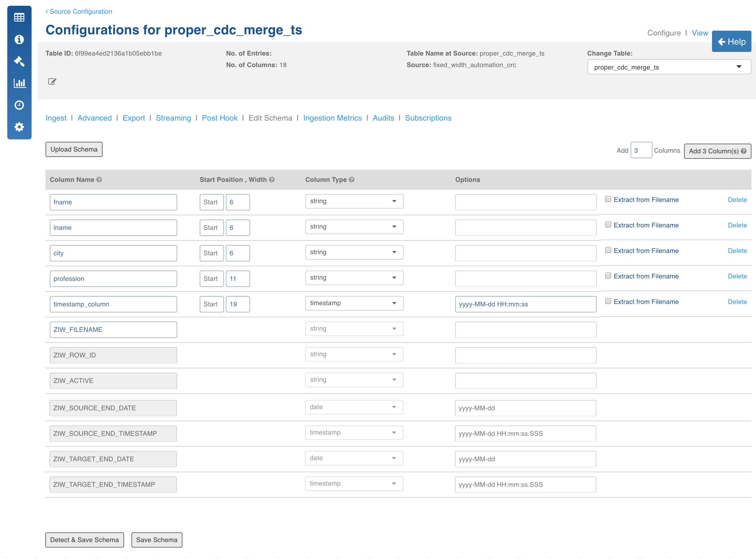
Task: Open the bar chart sidebar icon
Action: (19, 83)
